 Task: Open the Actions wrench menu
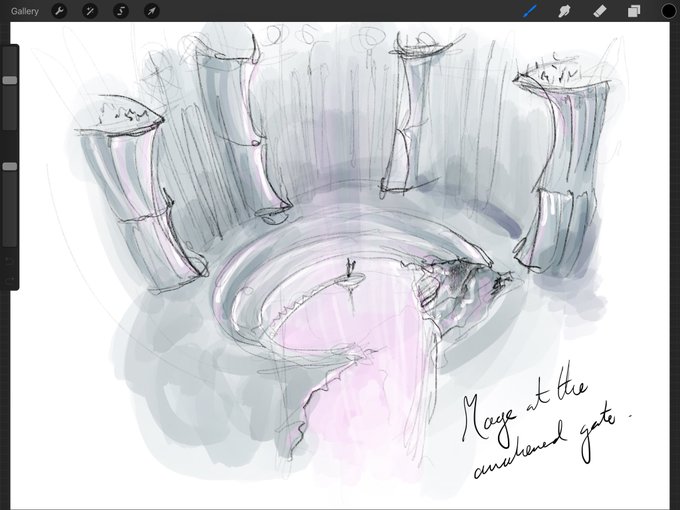(x=59, y=11)
